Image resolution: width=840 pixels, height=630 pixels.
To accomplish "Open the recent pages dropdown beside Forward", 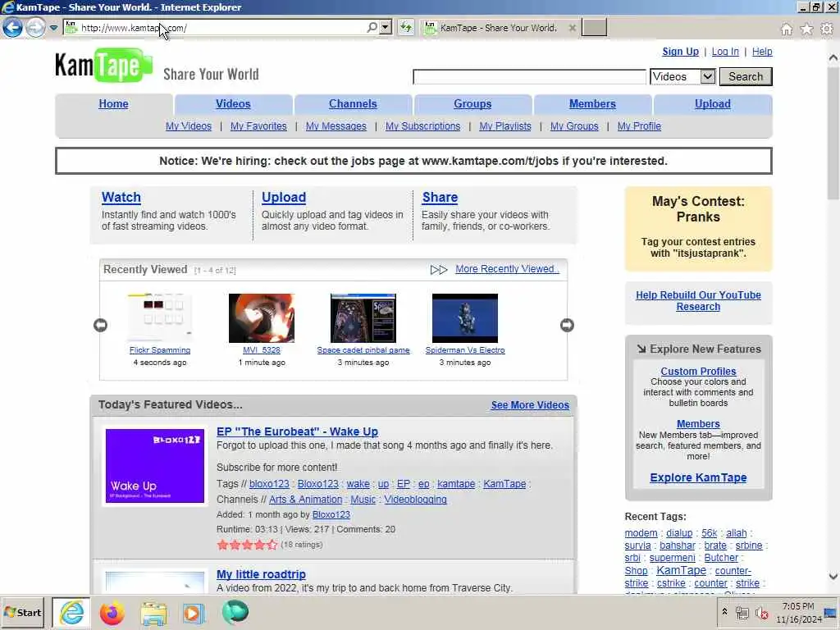I will 53,27.
